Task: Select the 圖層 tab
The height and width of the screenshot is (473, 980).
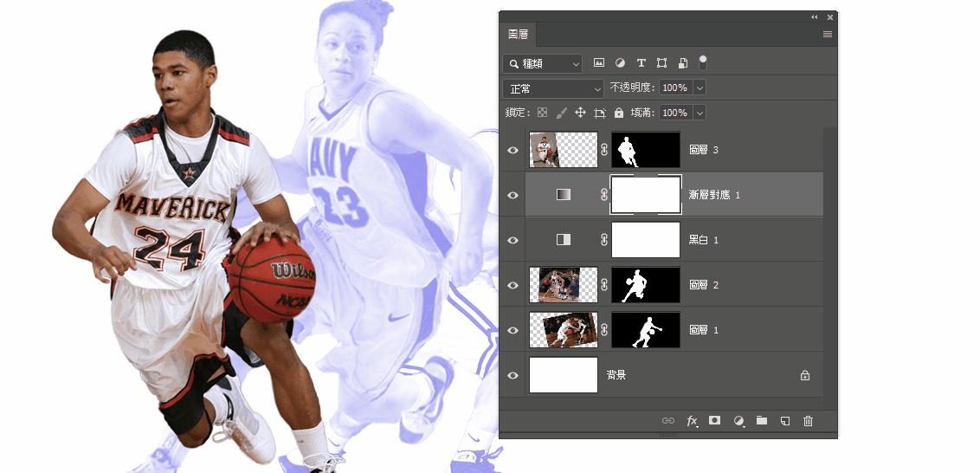Action: (518, 35)
